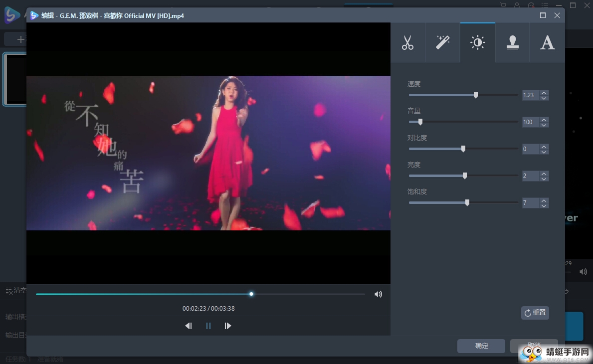
Task: Maximize the edit dialog window
Action: coord(543,15)
